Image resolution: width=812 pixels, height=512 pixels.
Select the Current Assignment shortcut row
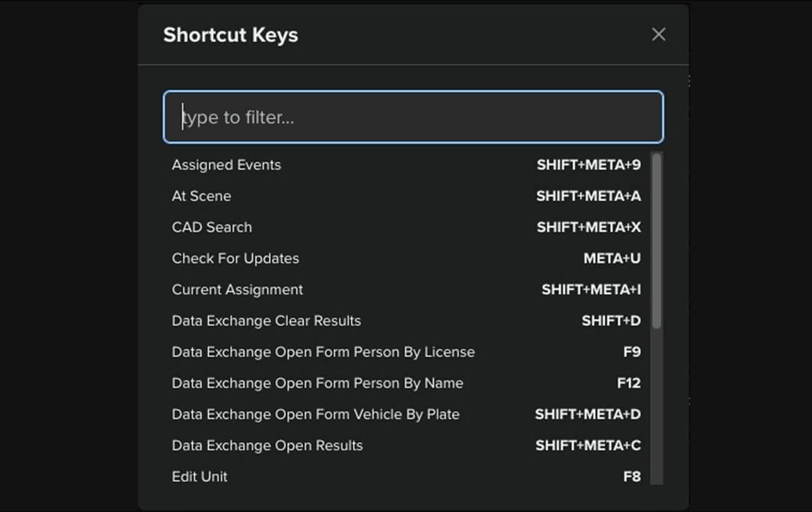pyautogui.click(x=237, y=290)
